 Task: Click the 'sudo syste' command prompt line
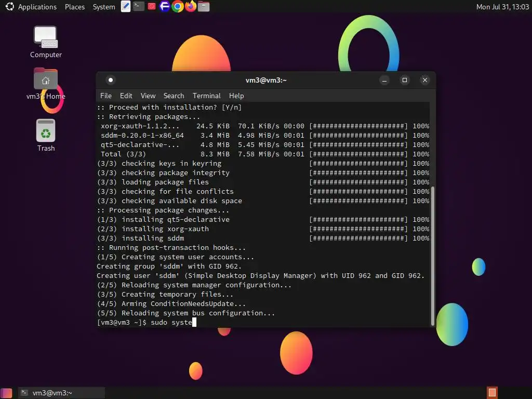147,322
